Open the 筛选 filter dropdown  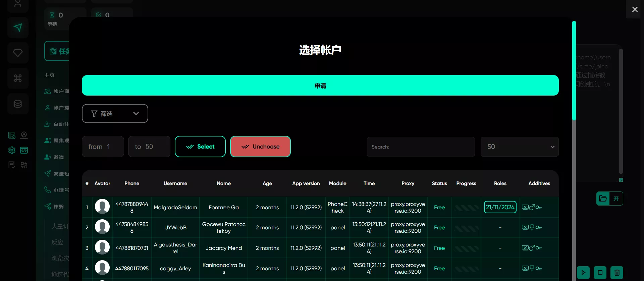click(x=115, y=114)
